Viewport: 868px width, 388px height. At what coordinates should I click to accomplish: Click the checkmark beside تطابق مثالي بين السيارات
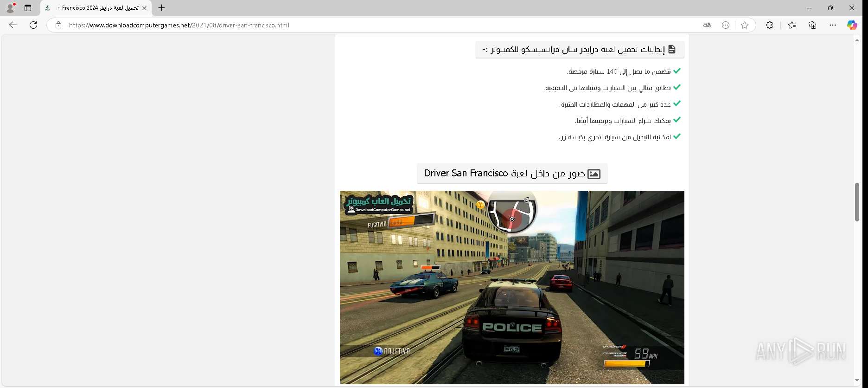pos(677,87)
